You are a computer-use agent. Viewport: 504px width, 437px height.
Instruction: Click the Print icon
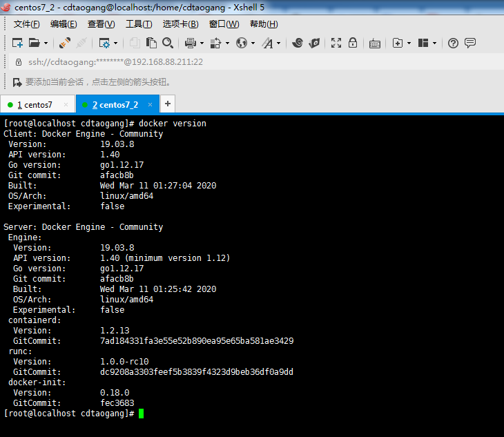(x=191, y=43)
